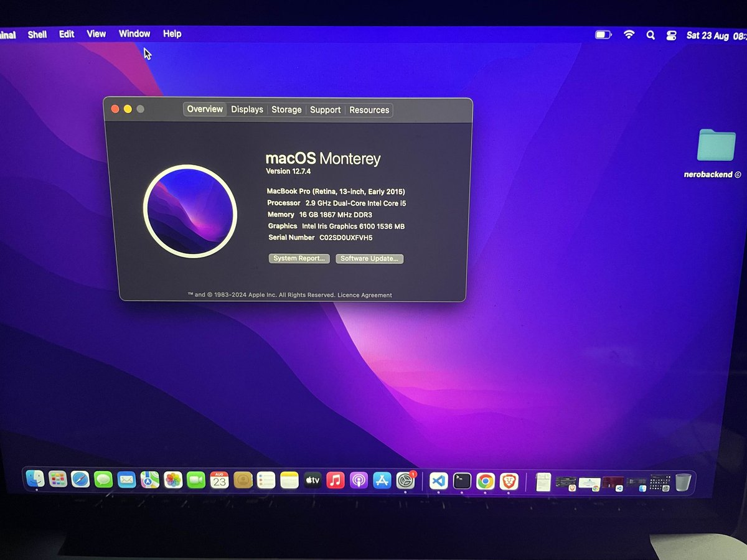The image size is (747, 560).
Task: Minimize the About This Mac window
Action: pos(128,109)
